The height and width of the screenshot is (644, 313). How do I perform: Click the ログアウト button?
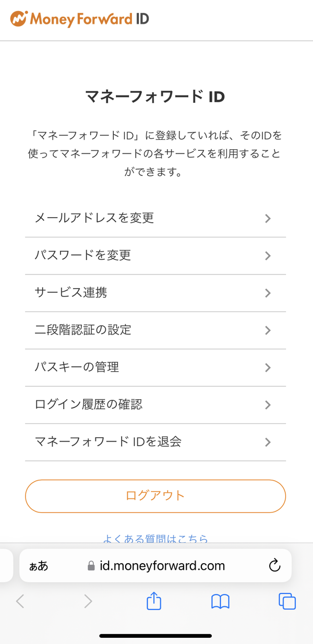pyautogui.click(x=155, y=496)
